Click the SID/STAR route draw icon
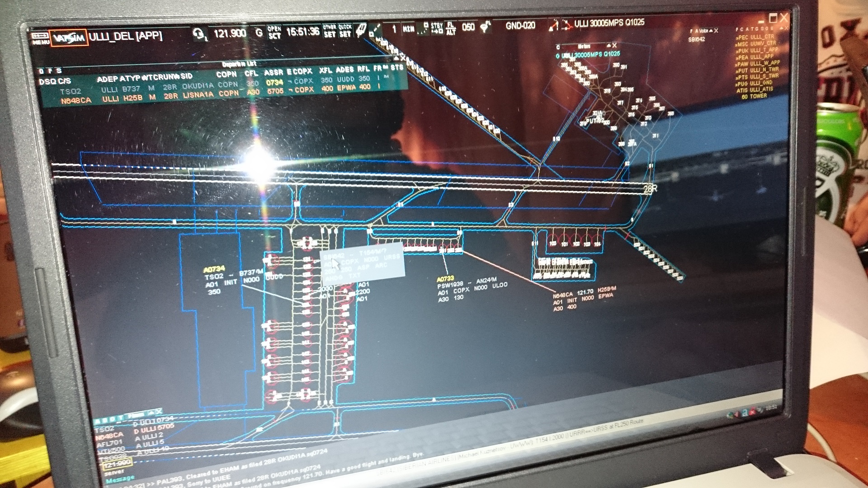The image size is (868, 488). pyautogui.click(x=566, y=24)
